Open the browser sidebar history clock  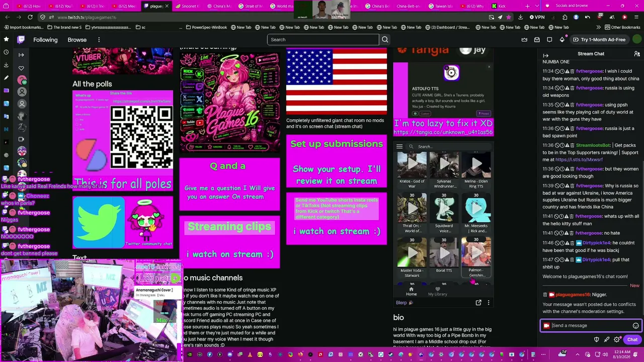click(6, 52)
